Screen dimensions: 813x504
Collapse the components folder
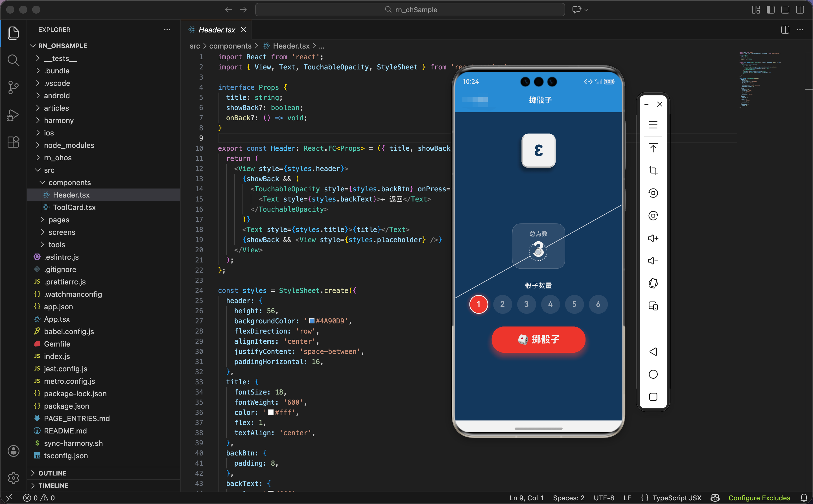pos(69,182)
